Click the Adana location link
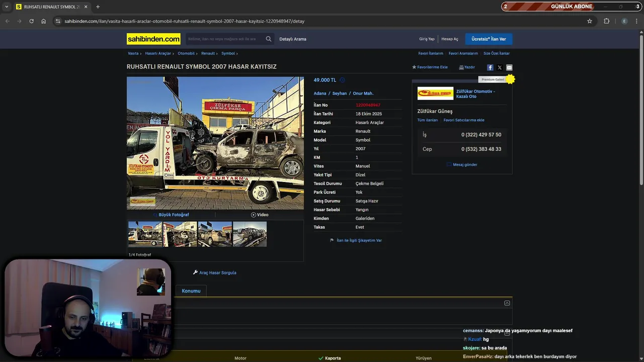644x362 pixels. tap(320, 94)
